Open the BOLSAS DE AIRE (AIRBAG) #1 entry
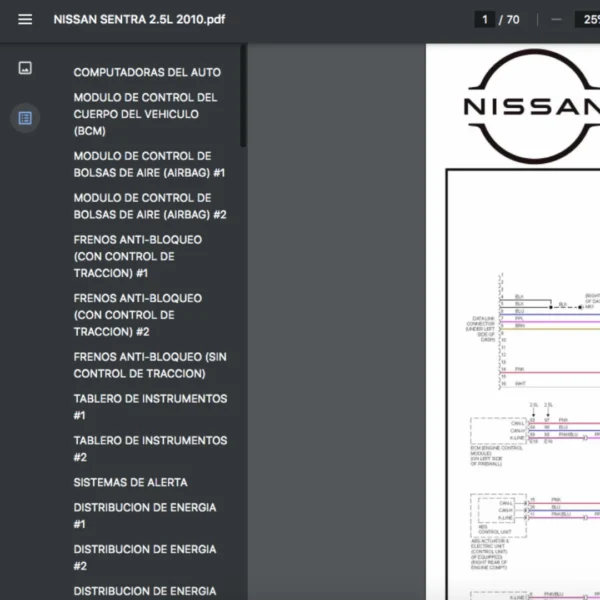The height and width of the screenshot is (600, 600). [149, 164]
